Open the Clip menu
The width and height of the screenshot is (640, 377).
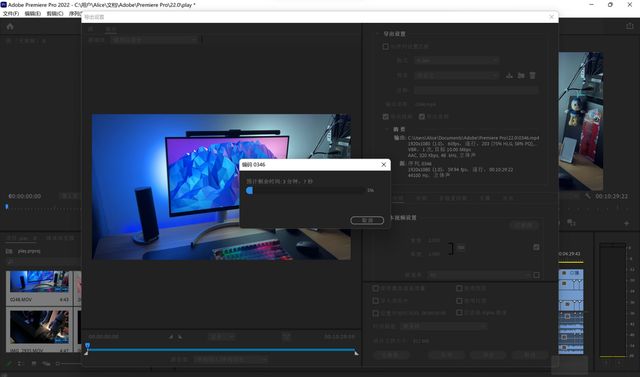click(x=55, y=13)
